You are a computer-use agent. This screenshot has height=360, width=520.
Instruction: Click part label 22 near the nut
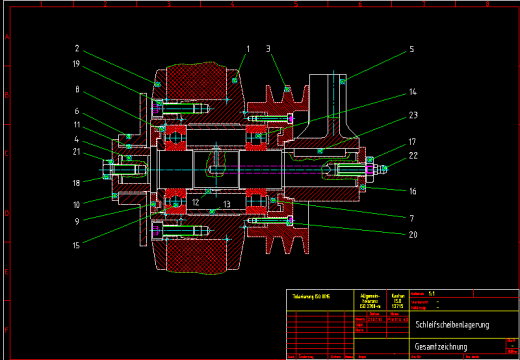pyautogui.click(x=413, y=156)
